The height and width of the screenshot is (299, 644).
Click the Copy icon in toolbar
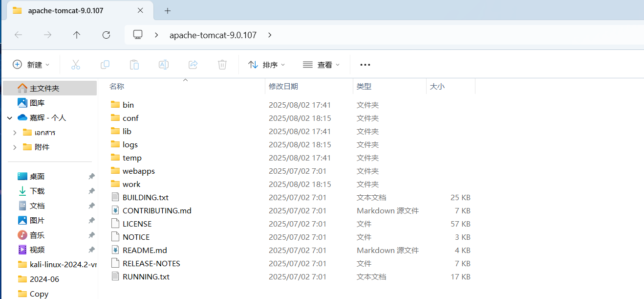[105, 65]
